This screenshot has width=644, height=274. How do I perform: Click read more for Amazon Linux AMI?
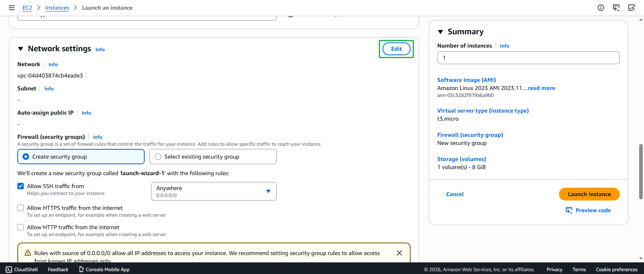pyautogui.click(x=542, y=88)
